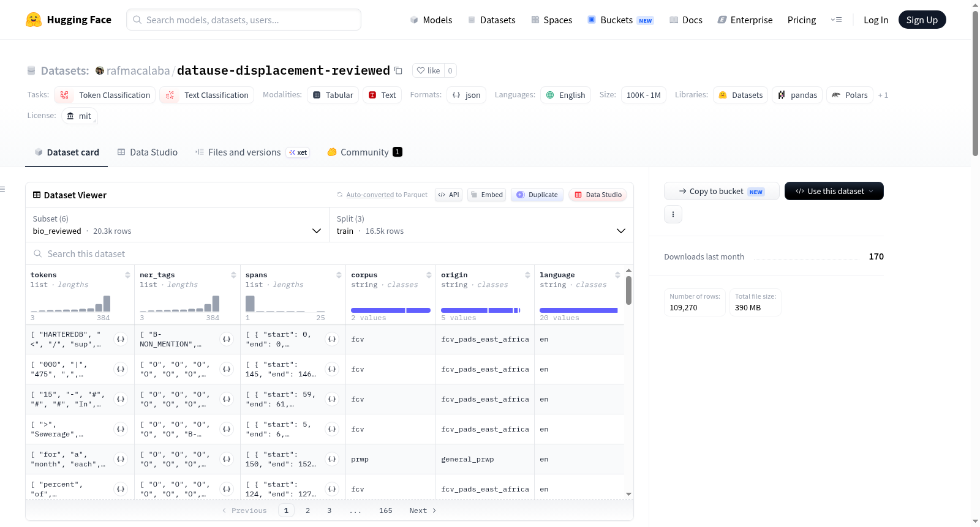
Task: Sort by the ner_tags column
Action: point(233,275)
